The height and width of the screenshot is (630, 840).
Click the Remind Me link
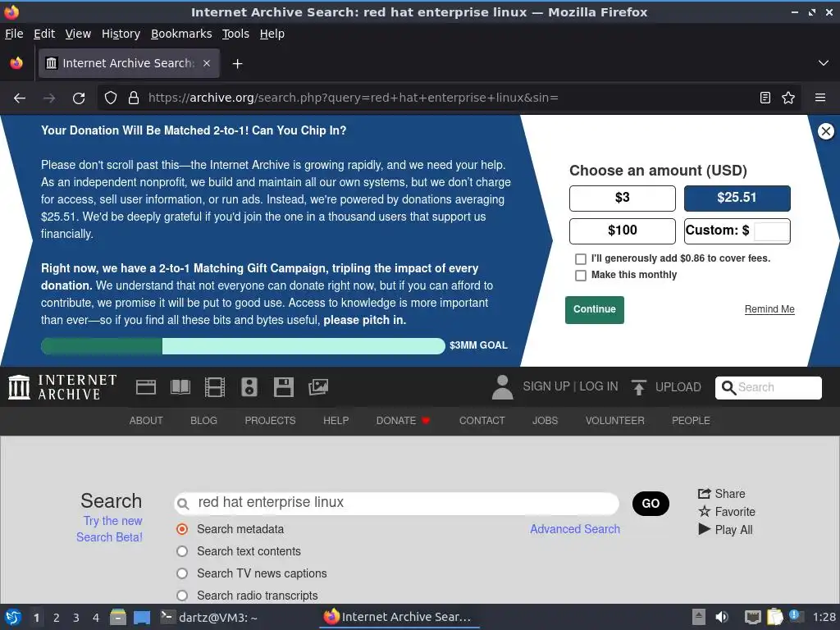click(x=769, y=309)
